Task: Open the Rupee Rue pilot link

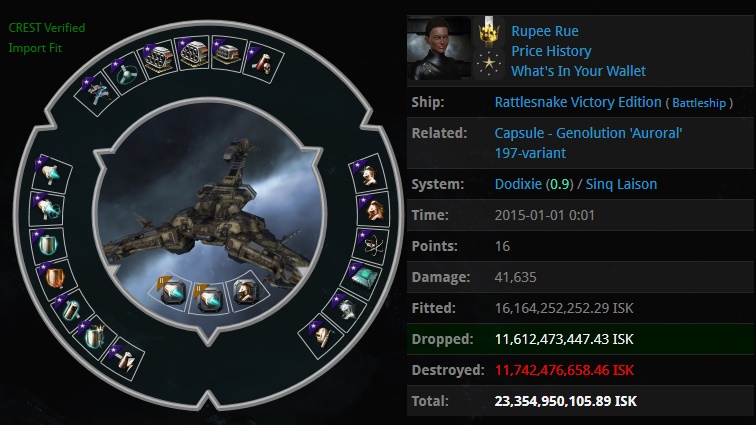Action: point(544,31)
